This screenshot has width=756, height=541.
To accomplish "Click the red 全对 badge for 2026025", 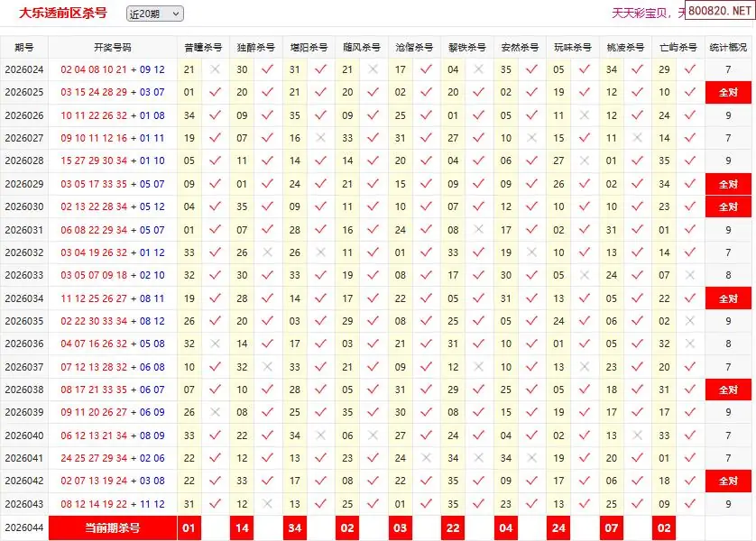I will [x=728, y=92].
